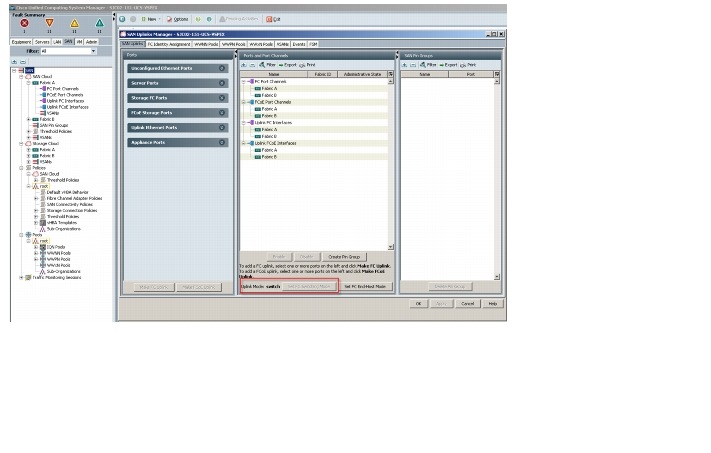Image resolution: width=711 pixels, height=453 pixels.
Task: Collapse Fabric A under SAN Cloud
Action: [28, 83]
